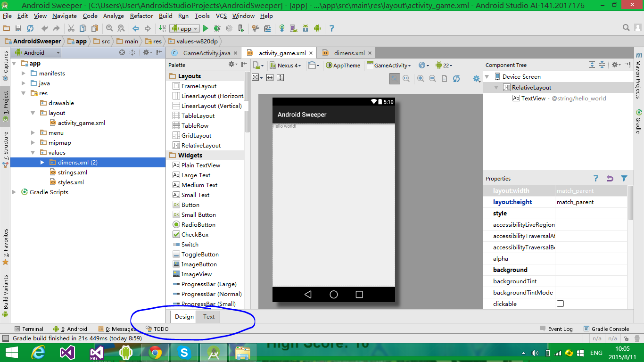Open the Event Log
644x362 pixels.
coord(556,329)
